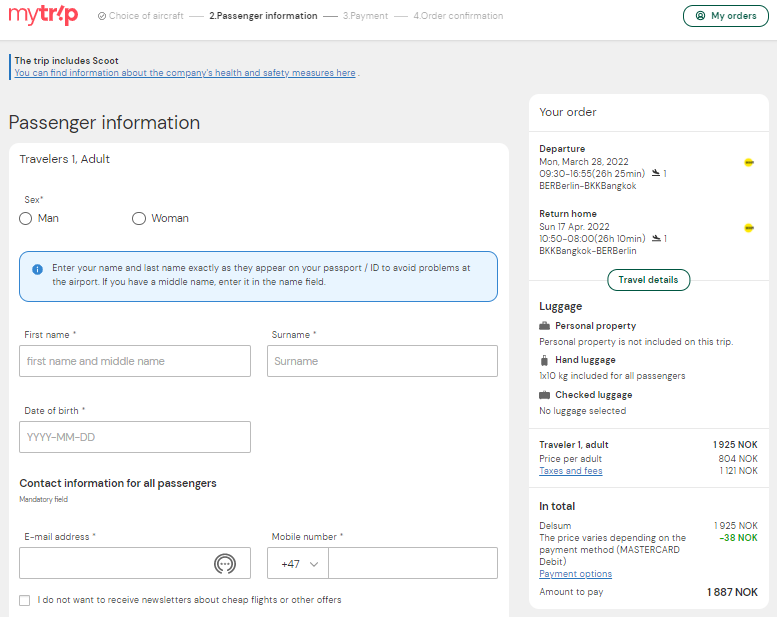Click the Checked luggage suitcase icon
The height and width of the screenshot is (617, 777).
(x=544, y=395)
